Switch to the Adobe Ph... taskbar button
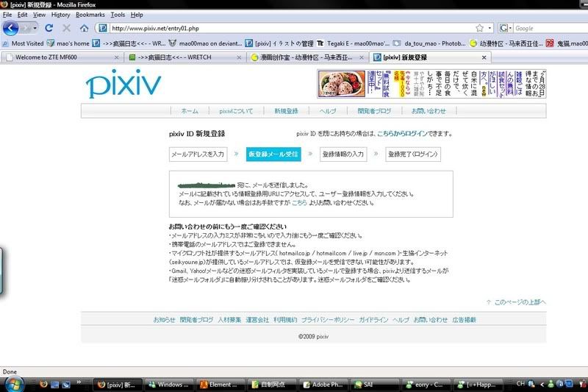 click(x=323, y=385)
